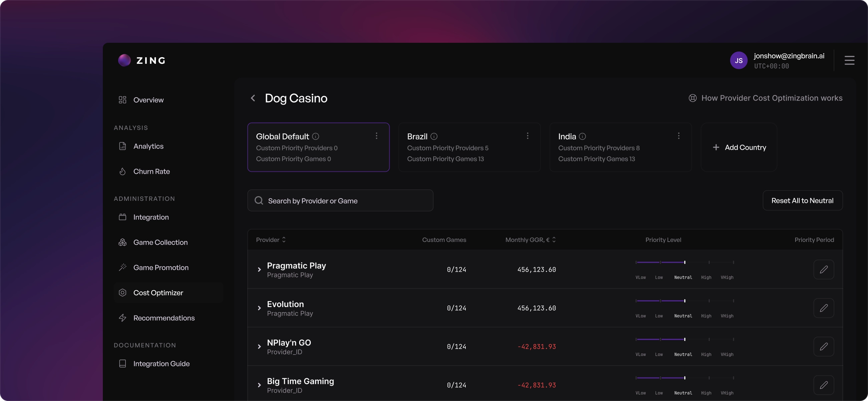The width and height of the screenshot is (868, 401).
Task: Click the UTC+00:00 timezone label
Action: [x=771, y=66]
